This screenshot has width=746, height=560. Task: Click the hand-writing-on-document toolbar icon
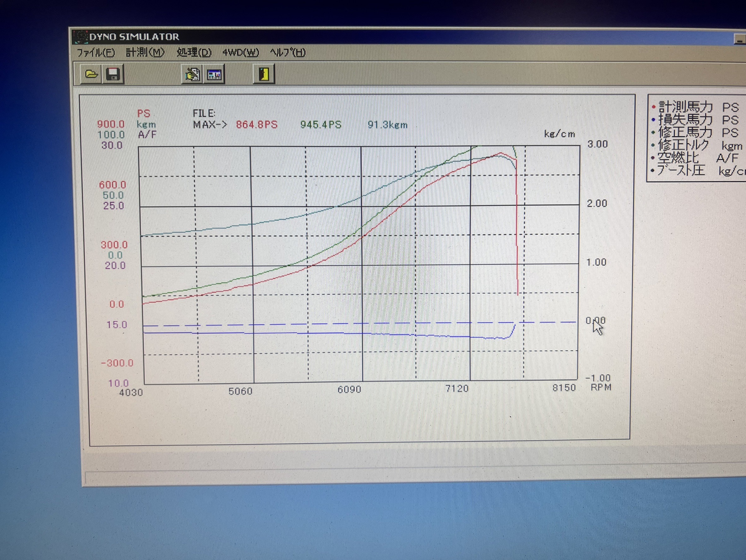(192, 74)
